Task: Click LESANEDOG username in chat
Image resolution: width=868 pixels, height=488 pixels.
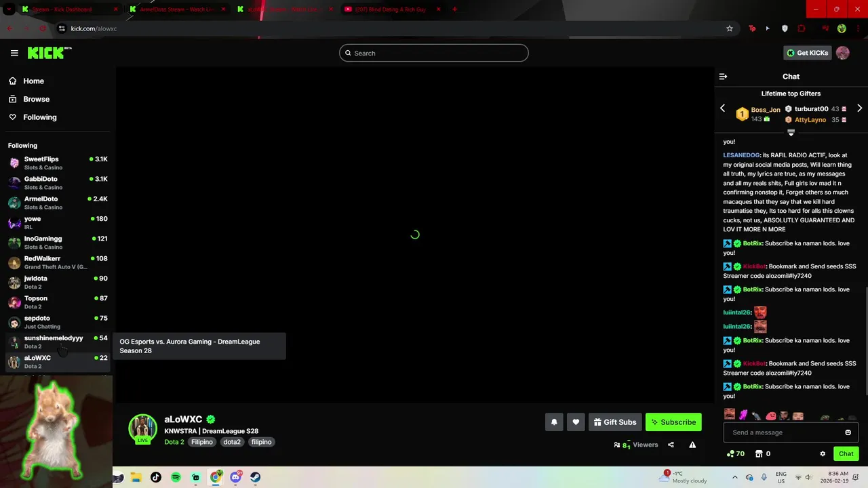Action: 741,155
